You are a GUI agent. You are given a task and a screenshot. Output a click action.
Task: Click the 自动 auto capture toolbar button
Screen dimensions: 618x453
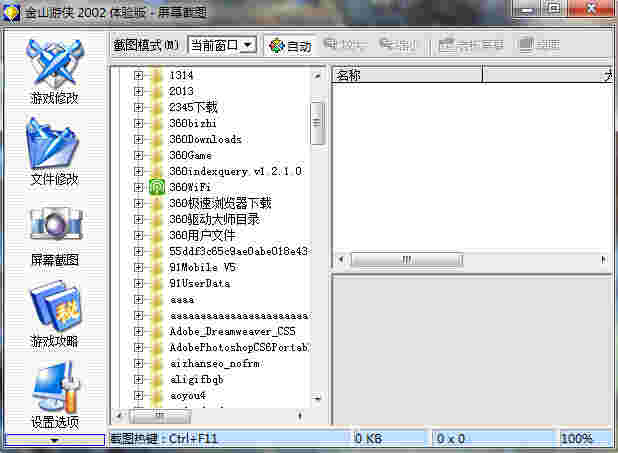point(290,46)
